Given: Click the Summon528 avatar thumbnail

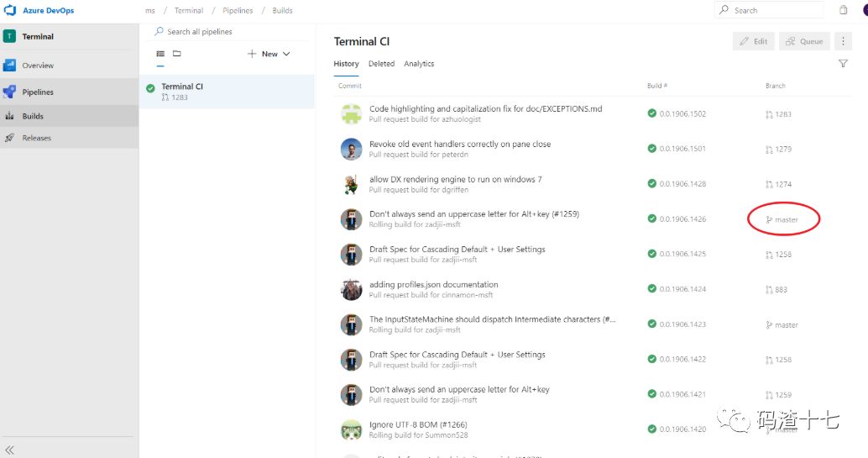Looking at the screenshot, I should [351, 429].
